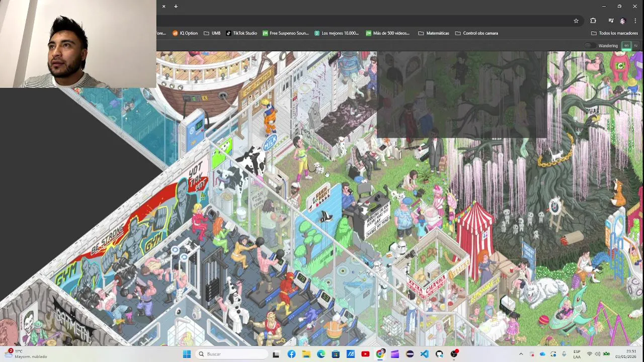Open the media controls icon in Chrome toolbar

(611, 21)
